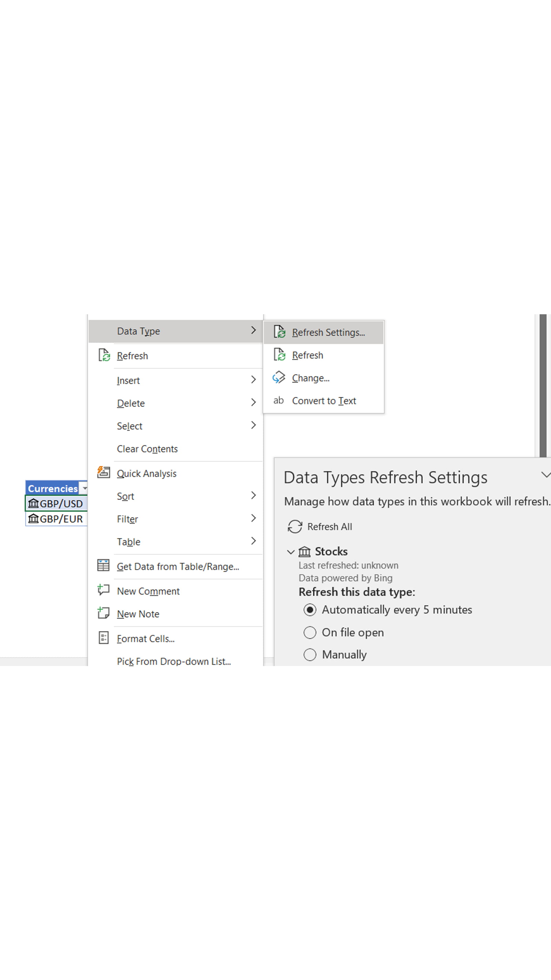
Task: Click the bank icon next to GBP/USD
Action: [x=33, y=503]
